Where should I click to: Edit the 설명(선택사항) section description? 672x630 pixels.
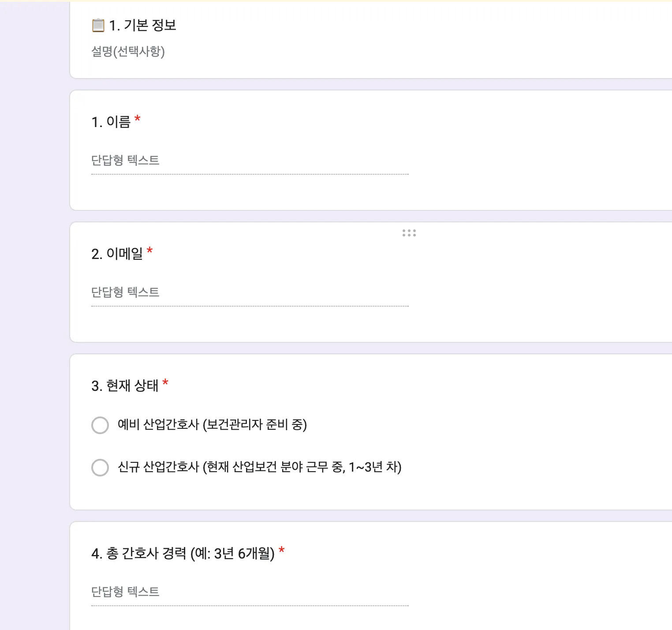128,52
